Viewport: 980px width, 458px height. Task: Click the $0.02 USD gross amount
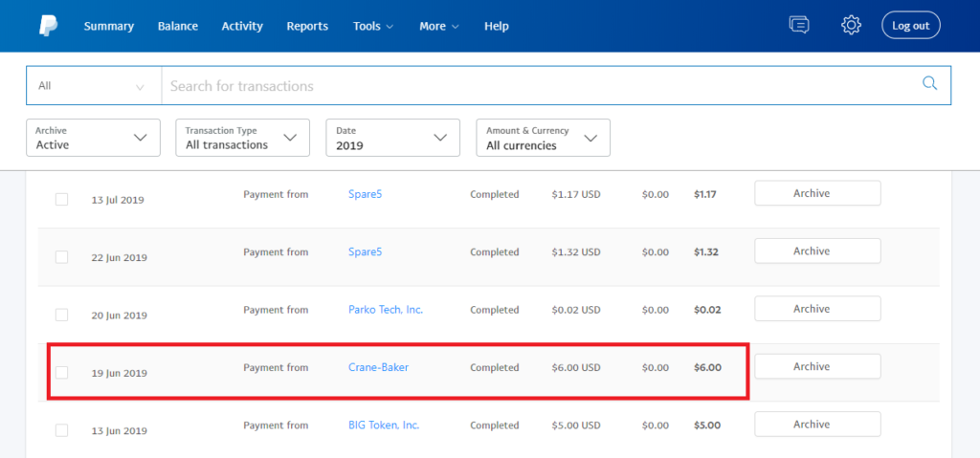(x=575, y=309)
